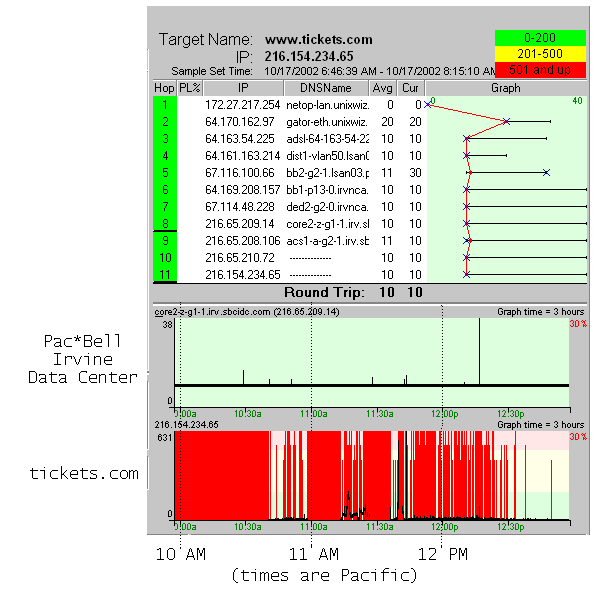Click the Cur column header

coord(410,88)
